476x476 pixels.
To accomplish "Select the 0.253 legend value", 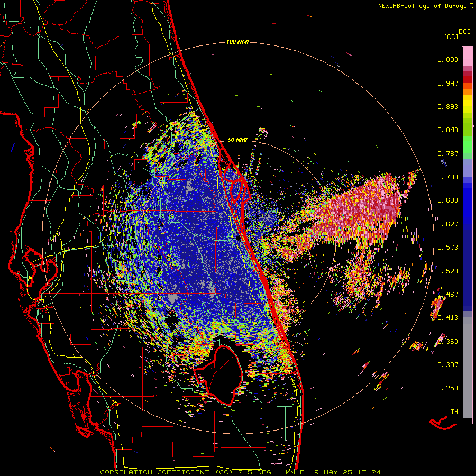I will click(448, 388).
